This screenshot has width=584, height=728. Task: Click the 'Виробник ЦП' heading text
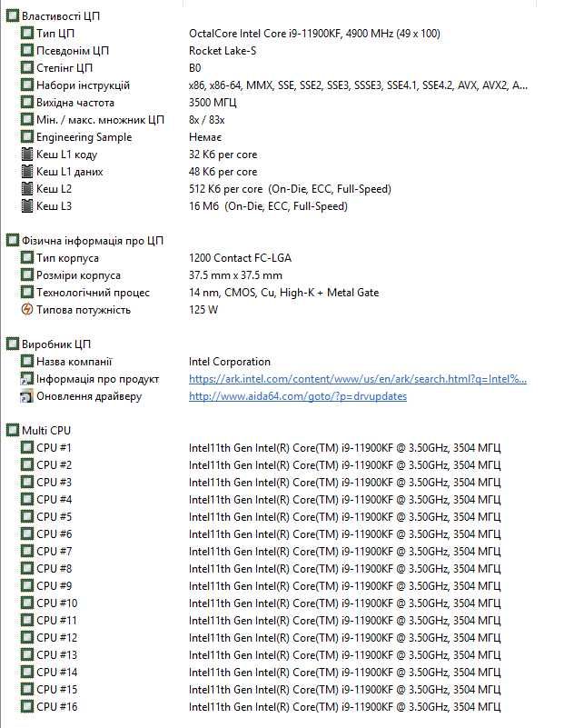click(x=56, y=344)
